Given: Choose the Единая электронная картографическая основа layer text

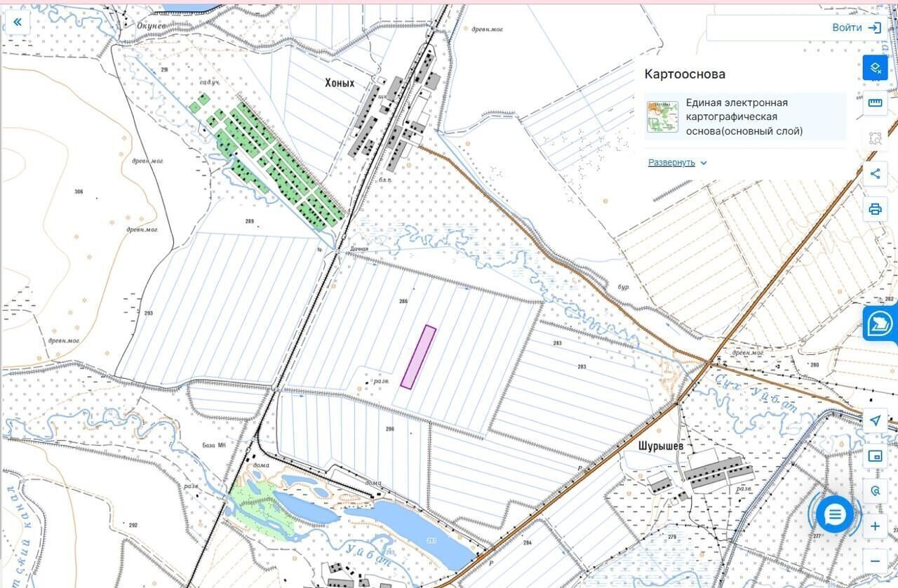Looking at the screenshot, I should [x=744, y=116].
